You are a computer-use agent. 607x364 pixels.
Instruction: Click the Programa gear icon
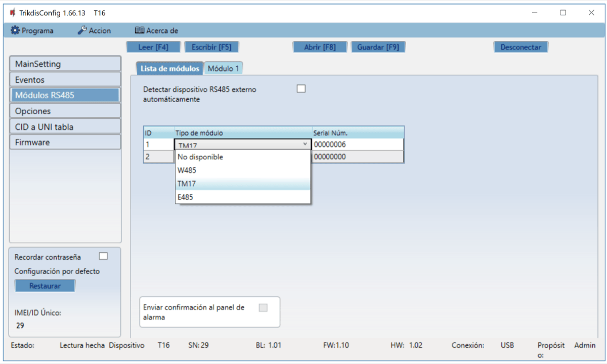pos(15,30)
